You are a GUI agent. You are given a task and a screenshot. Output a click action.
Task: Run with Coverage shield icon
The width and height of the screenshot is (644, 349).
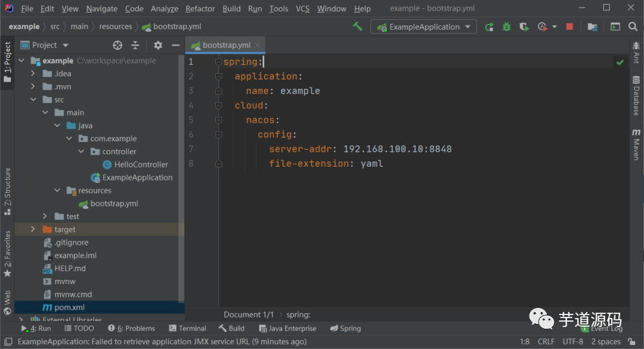[x=524, y=27]
